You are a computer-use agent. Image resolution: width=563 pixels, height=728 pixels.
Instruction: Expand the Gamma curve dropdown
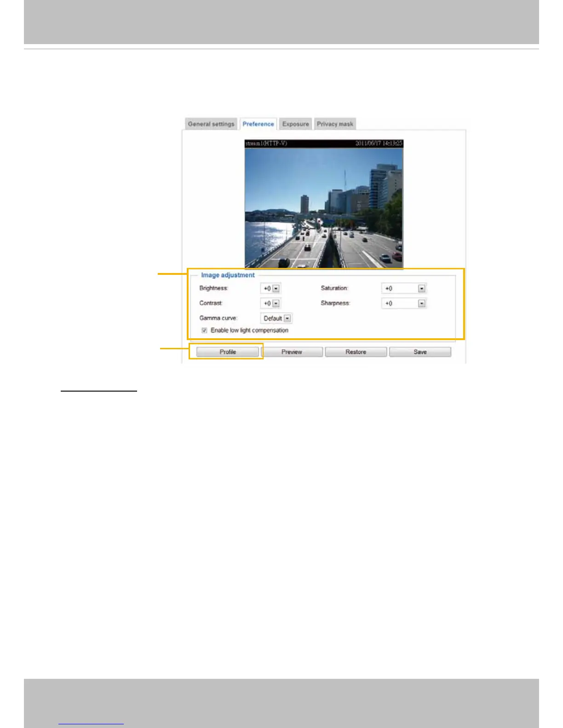pyautogui.click(x=276, y=318)
